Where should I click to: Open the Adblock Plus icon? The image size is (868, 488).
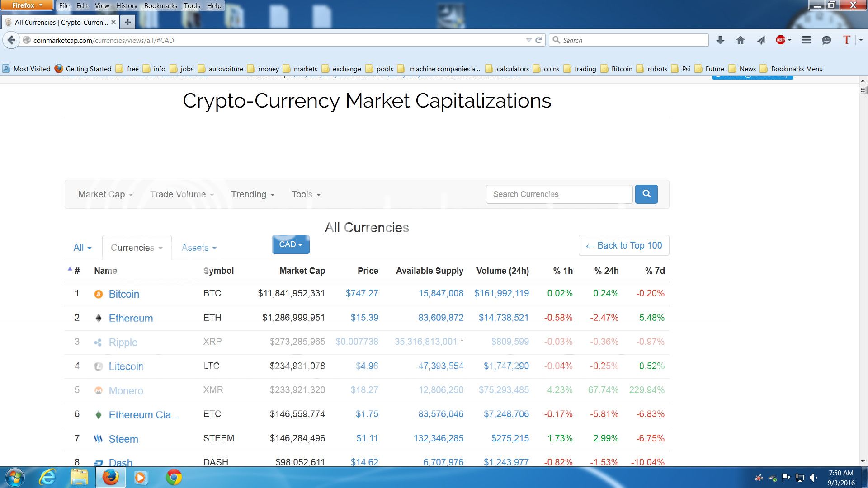click(x=781, y=40)
